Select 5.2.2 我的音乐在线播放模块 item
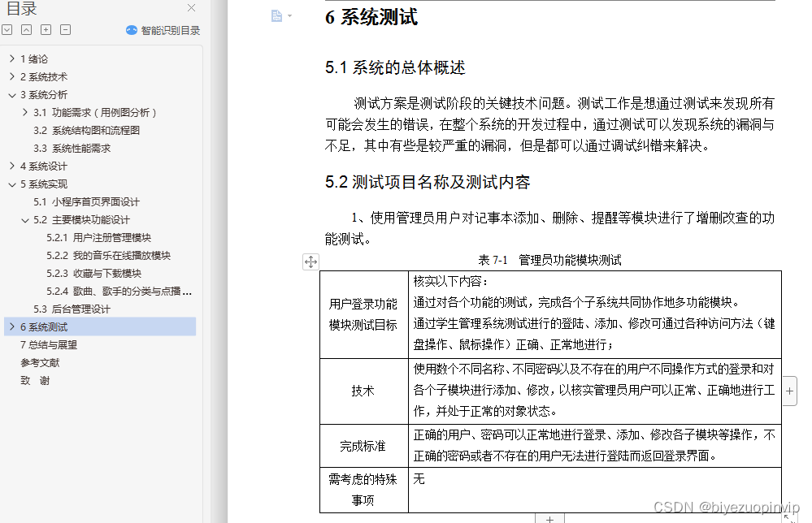 108,256
